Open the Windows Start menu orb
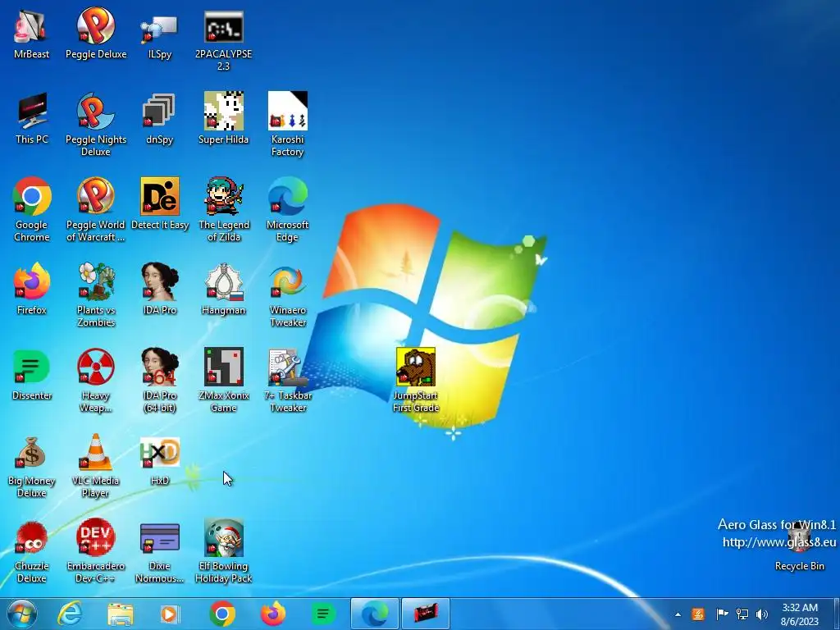The height and width of the screenshot is (630, 840). (22, 614)
